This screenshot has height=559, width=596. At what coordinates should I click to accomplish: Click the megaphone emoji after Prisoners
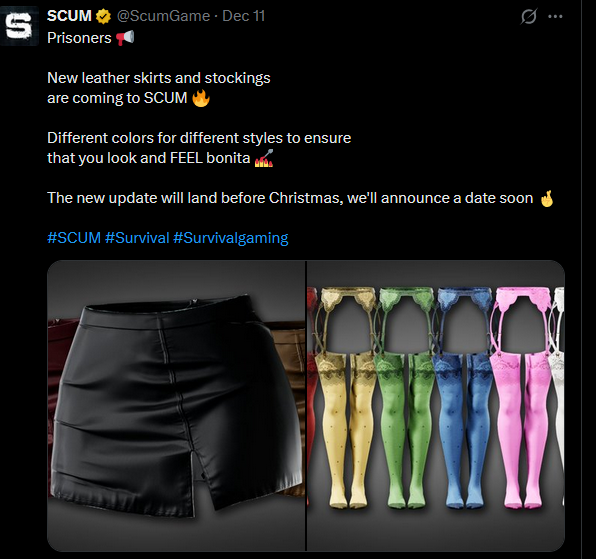[125, 38]
